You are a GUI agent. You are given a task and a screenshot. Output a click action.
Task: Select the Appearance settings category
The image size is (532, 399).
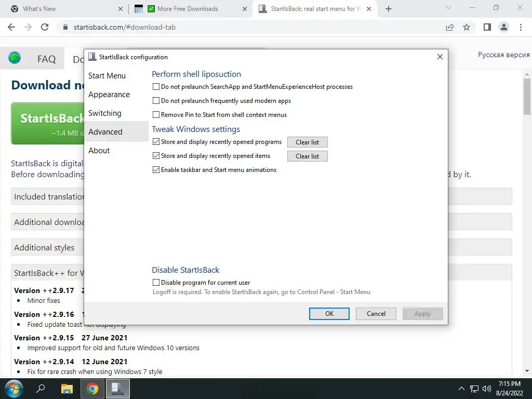point(116,95)
